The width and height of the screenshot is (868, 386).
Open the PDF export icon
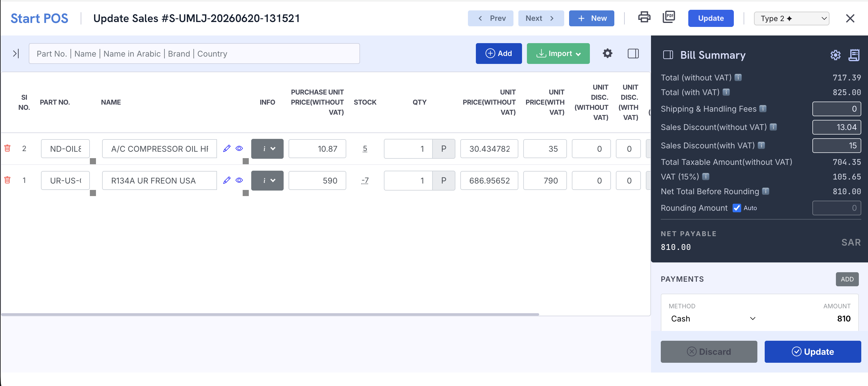[668, 17]
